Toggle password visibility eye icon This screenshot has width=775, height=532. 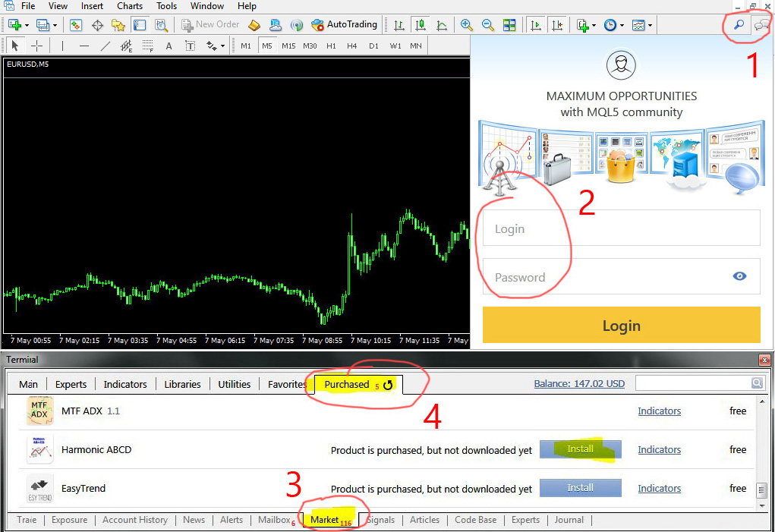pyautogui.click(x=739, y=276)
